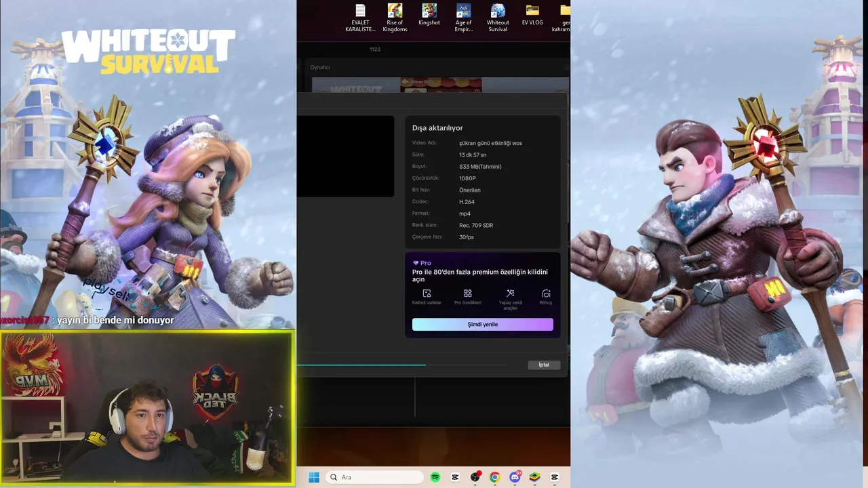Click the Pro ile 80'den fazla premium promo text
This screenshot has height=488, width=868.
click(480, 275)
